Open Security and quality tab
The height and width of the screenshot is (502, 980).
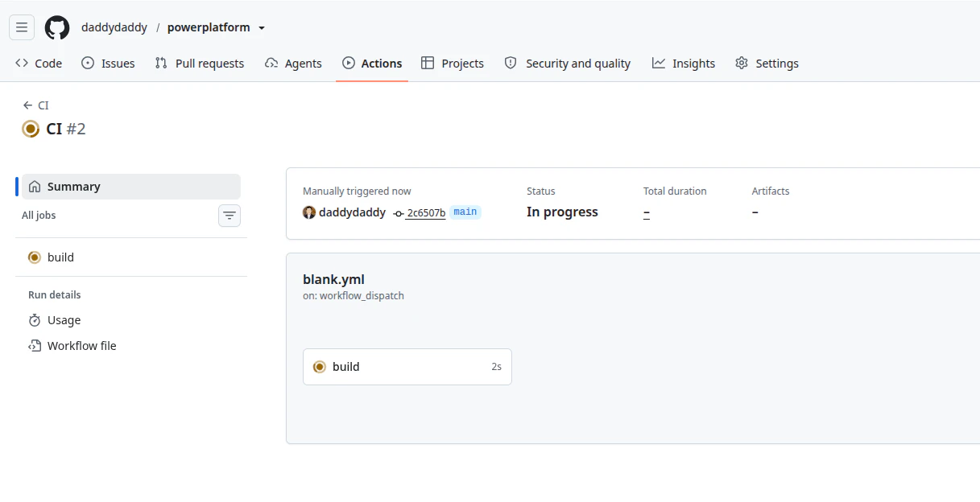567,64
